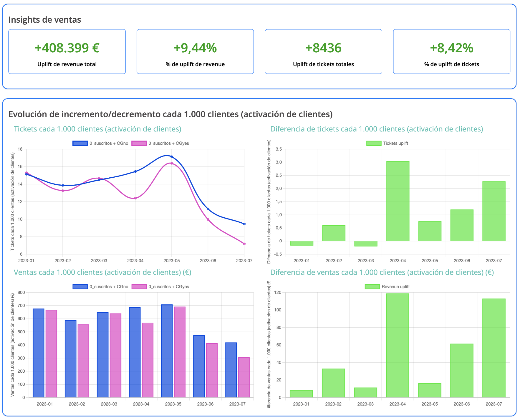Hide CGyes series in Ventas bar chart legend
Screen dimensions: 520x420
click(x=160, y=286)
